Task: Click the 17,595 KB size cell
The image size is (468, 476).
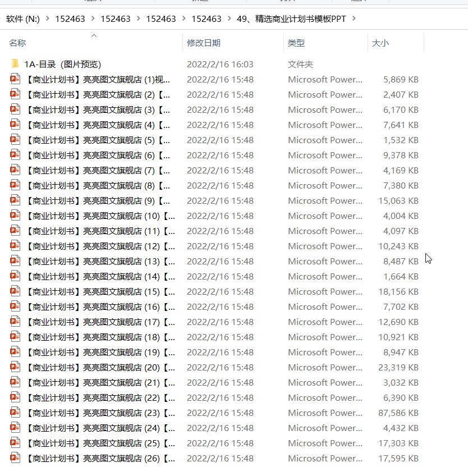Action: coord(398,459)
